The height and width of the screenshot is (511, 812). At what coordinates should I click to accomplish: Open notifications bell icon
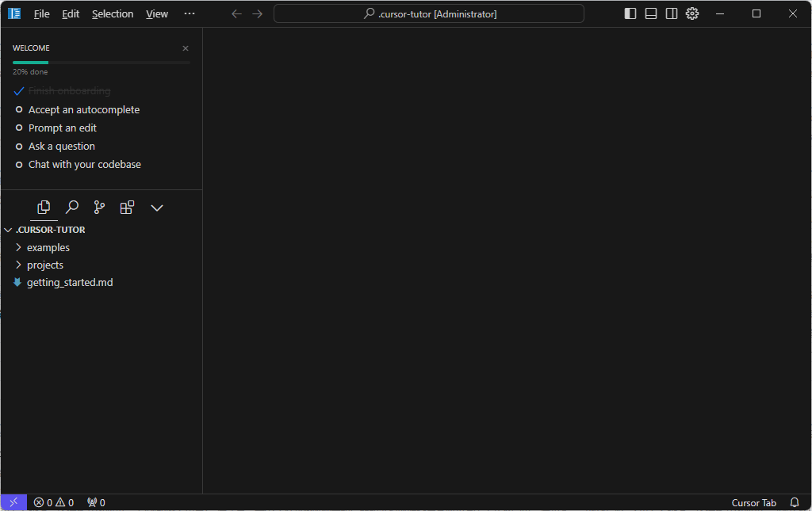[795, 502]
